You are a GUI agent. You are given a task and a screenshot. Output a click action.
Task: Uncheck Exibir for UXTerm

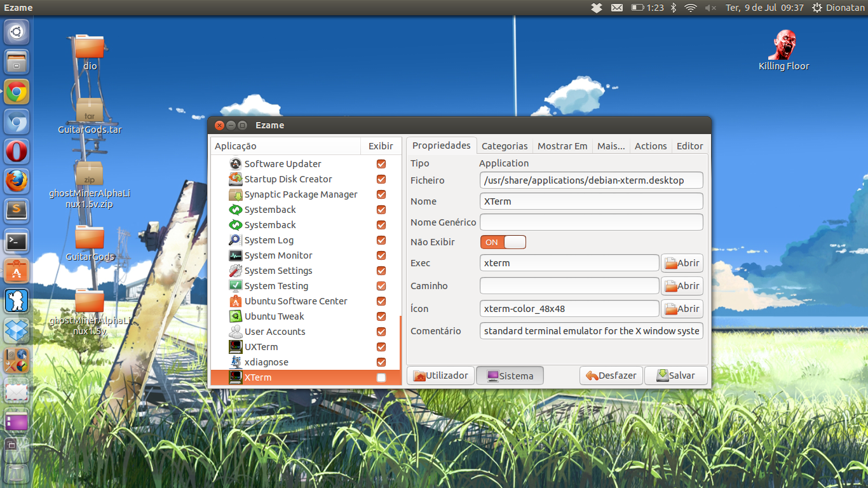point(381,346)
